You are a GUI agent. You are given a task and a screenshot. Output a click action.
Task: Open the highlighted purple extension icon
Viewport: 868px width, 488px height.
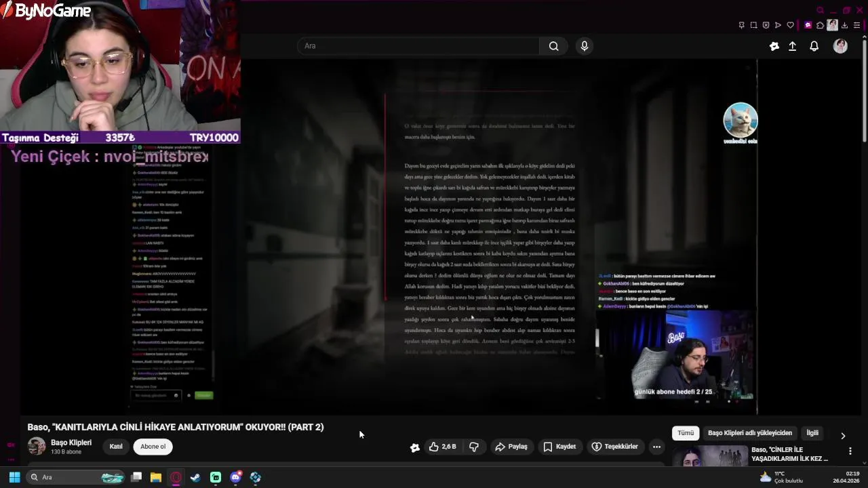coord(808,25)
